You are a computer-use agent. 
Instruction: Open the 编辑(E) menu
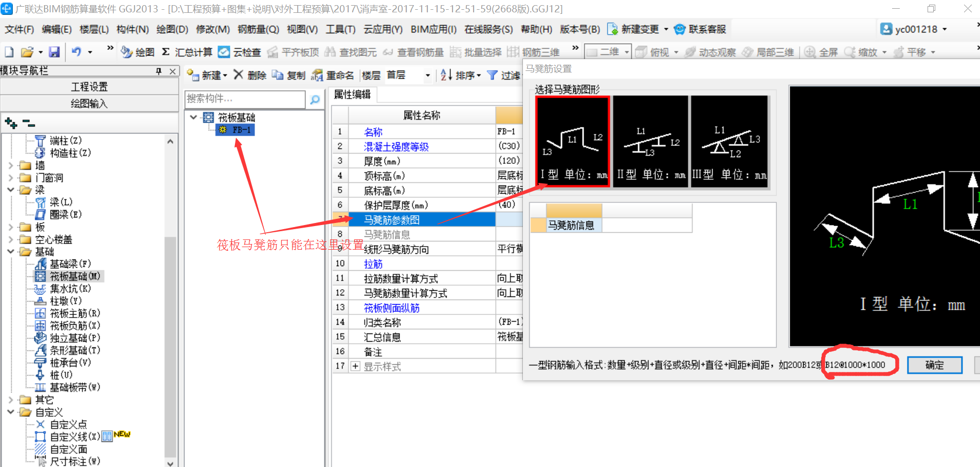point(57,29)
